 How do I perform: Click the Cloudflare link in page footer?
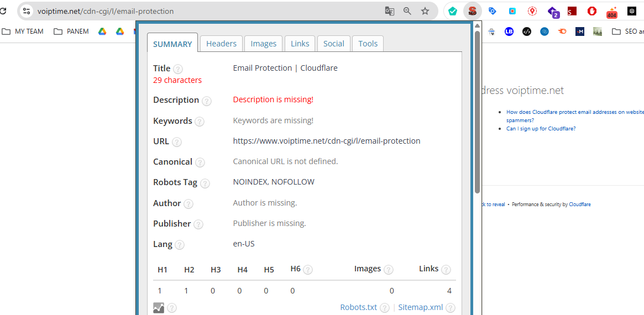[x=579, y=204]
